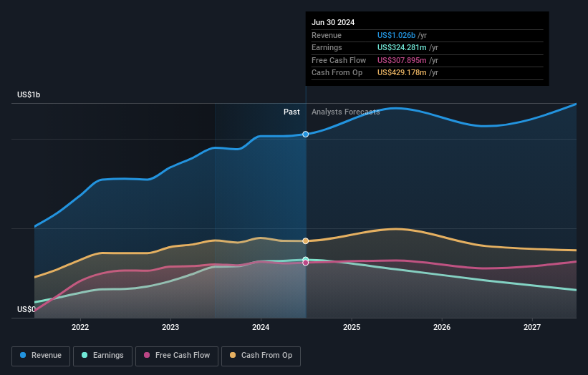The width and height of the screenshot is (588, 375).
Task: Click the Cash From Op value US$429.178m
Action: point(402,73)
